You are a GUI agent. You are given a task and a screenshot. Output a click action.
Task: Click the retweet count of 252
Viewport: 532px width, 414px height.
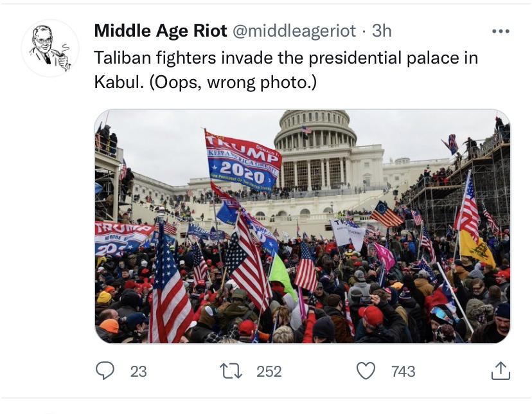point(269,372)
